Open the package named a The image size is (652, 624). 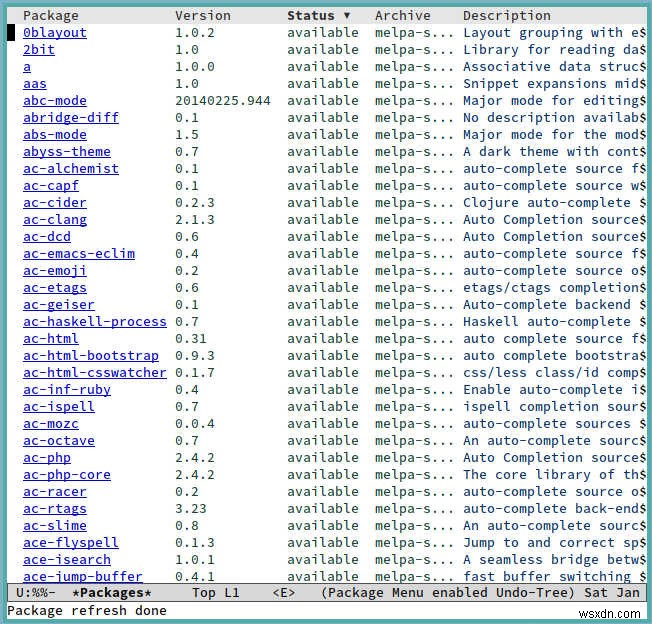(x=27, y=67)
